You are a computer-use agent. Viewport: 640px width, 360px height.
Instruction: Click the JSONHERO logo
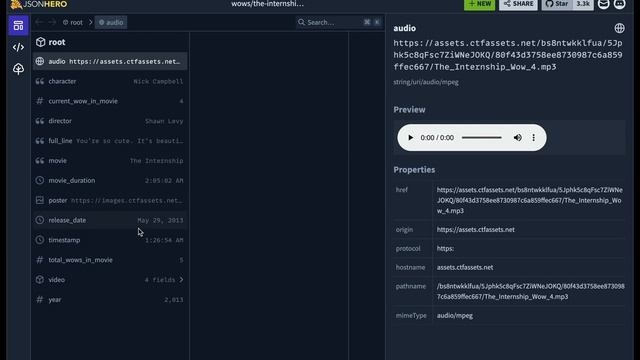coord(39,4)
